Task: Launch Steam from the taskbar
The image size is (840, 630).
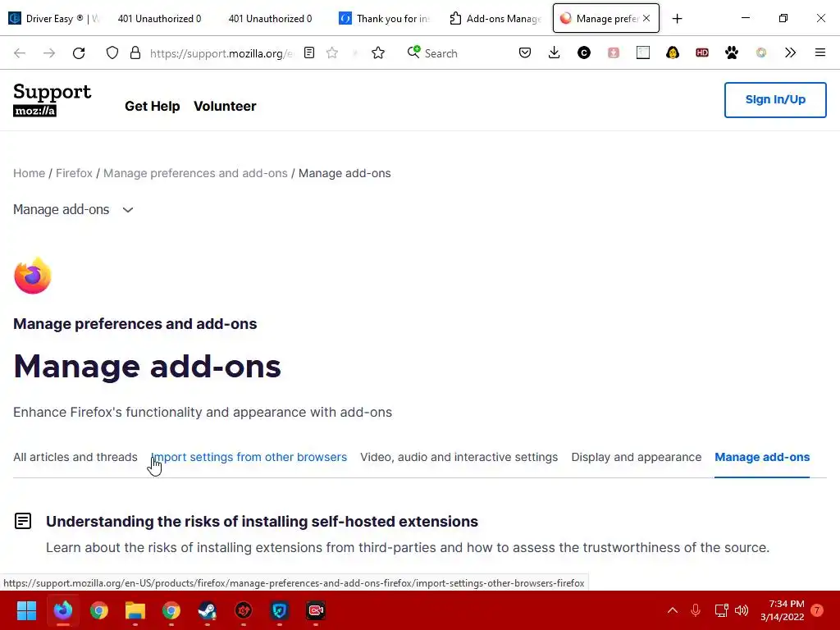Action: [x=208, y=610]
